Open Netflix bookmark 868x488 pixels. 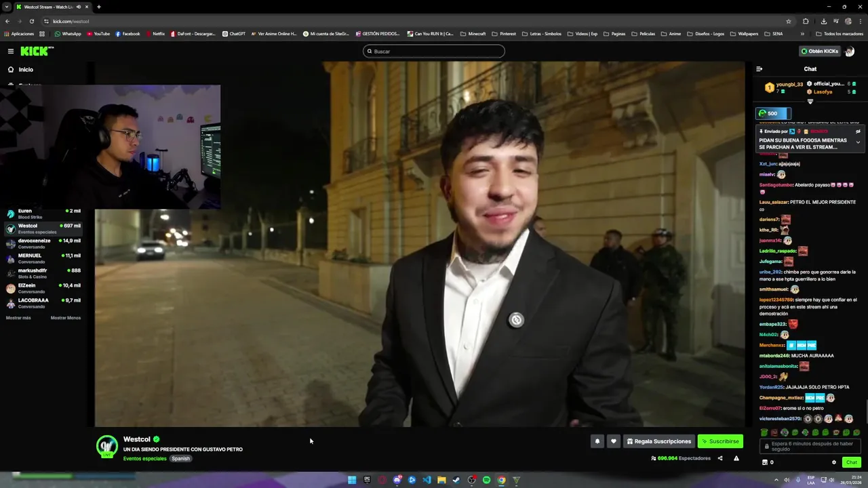click(155, 34)
